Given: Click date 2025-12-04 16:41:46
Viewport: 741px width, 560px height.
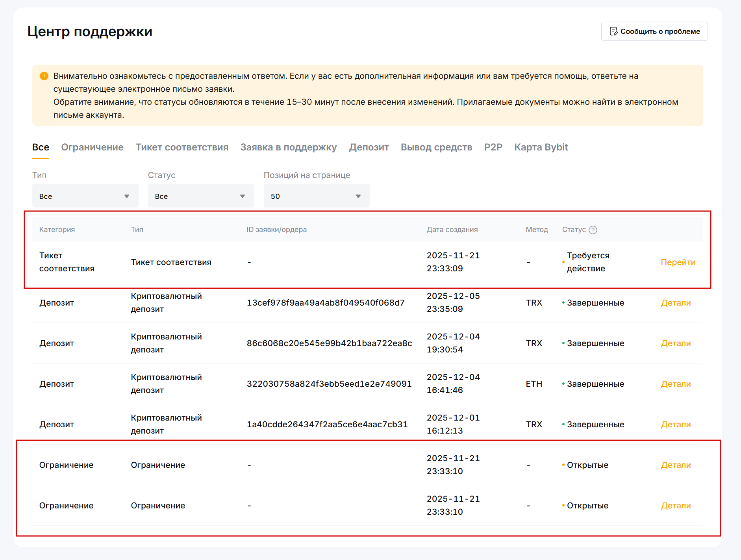Looking at the screenshot, I should (x=453, y=384).
